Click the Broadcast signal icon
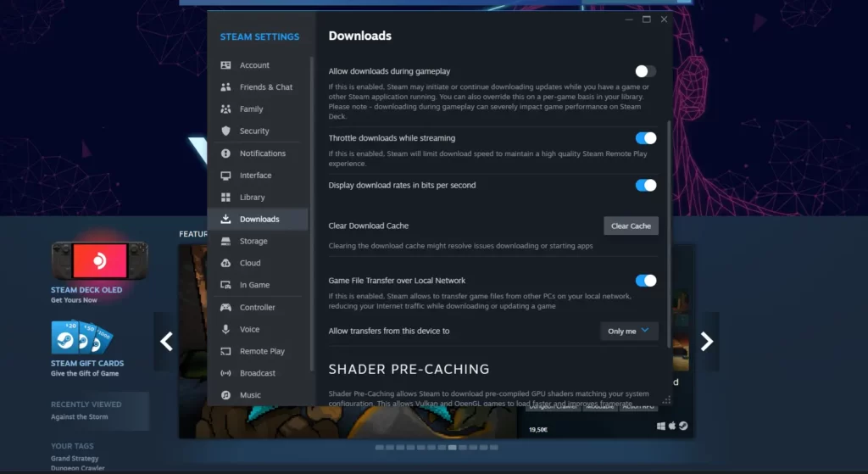 tap(225, 373)
